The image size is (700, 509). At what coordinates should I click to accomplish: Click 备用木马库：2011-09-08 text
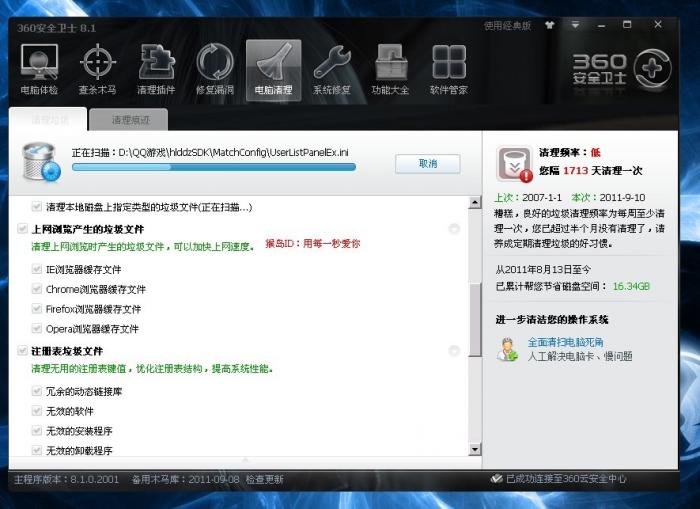186,480
